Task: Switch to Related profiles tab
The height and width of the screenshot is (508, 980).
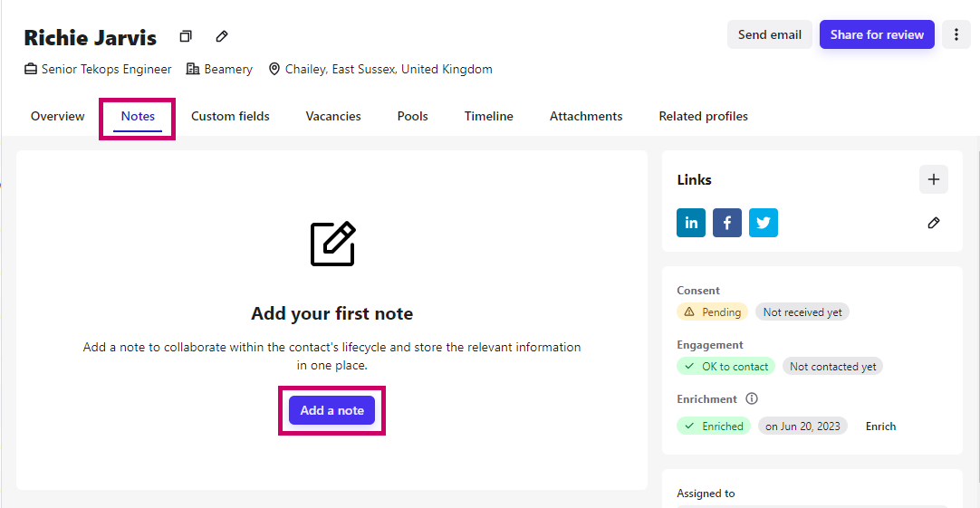Action: pos(703,116)
